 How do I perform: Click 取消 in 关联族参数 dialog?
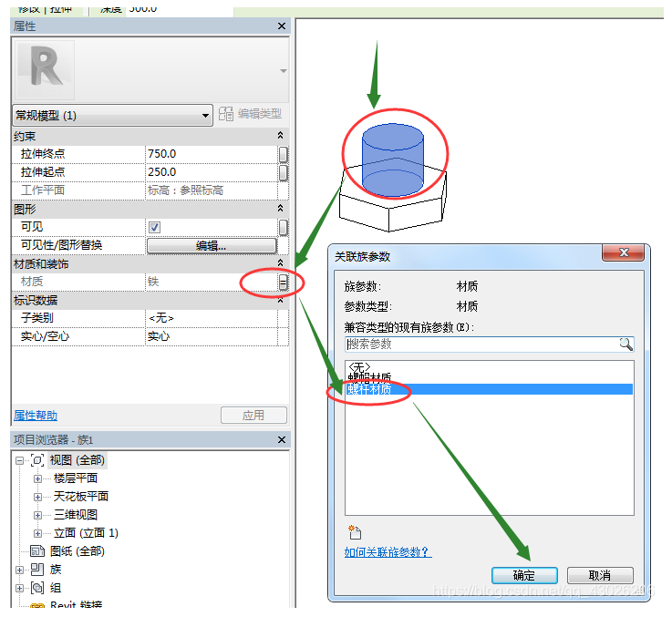tap(600, 575)
